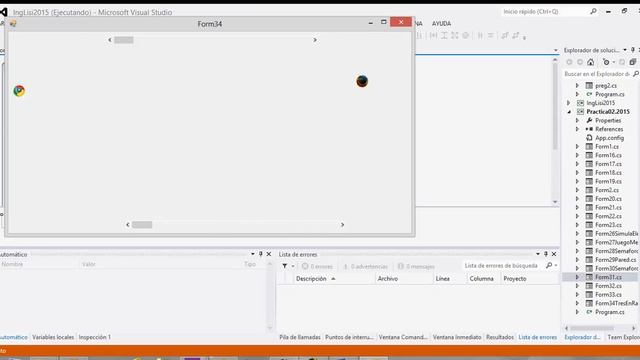Click the pin icon of Solution Explorer

[x=633, y=50]
